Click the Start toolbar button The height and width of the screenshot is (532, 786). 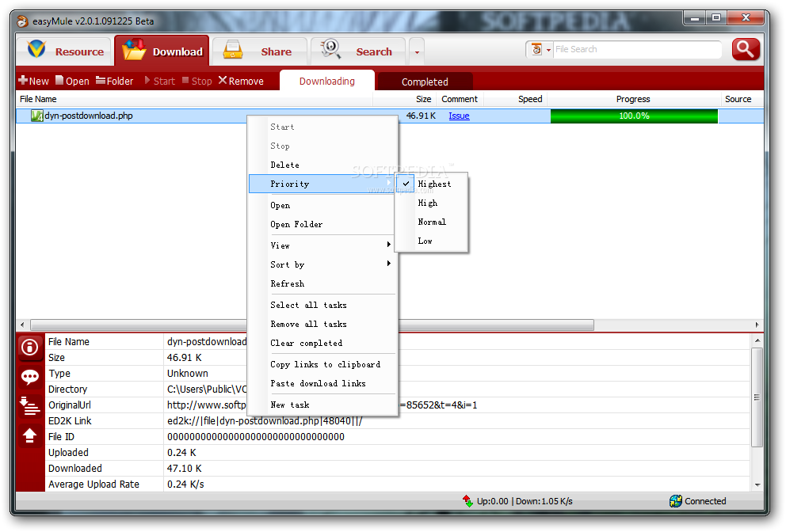tap(159, 81)
